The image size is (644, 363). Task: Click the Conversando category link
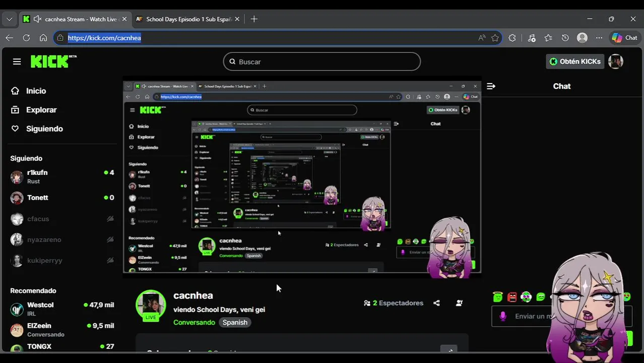(194, 322)
